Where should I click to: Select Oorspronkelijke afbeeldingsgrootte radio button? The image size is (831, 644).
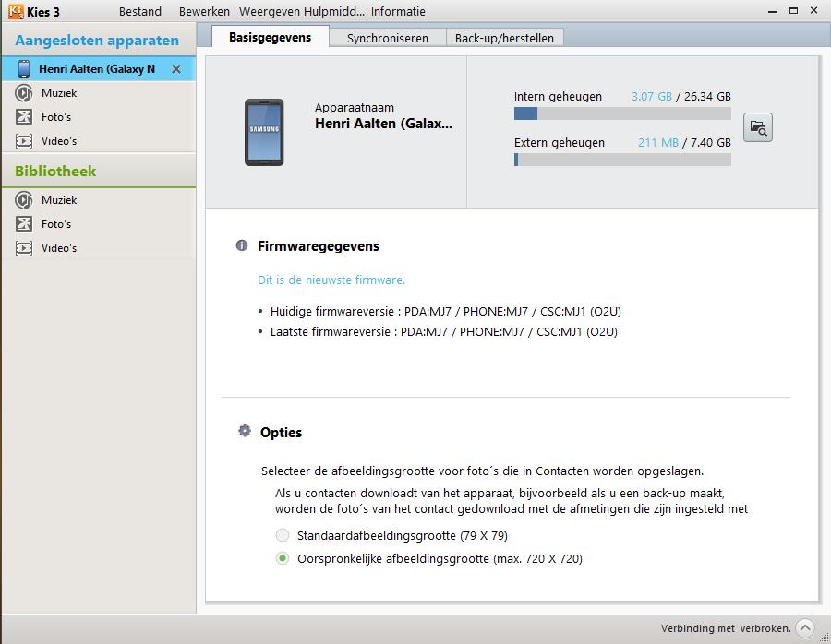tap(283, 558)
